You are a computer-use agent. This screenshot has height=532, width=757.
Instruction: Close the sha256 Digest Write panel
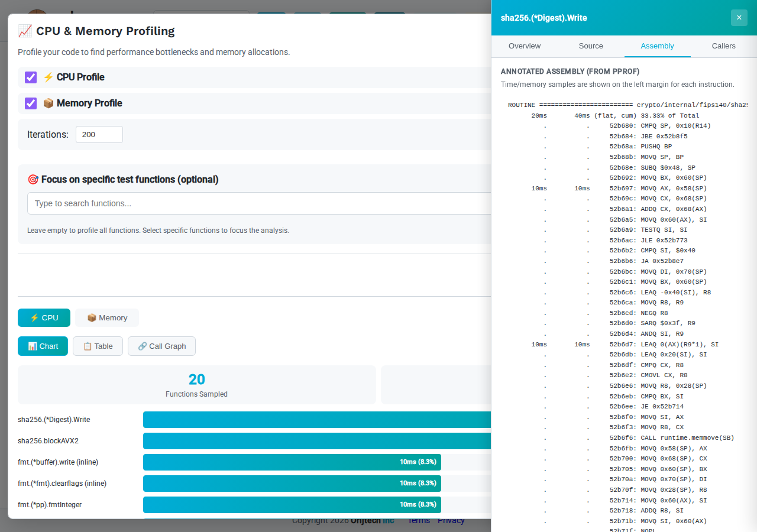tap(739, 18)
